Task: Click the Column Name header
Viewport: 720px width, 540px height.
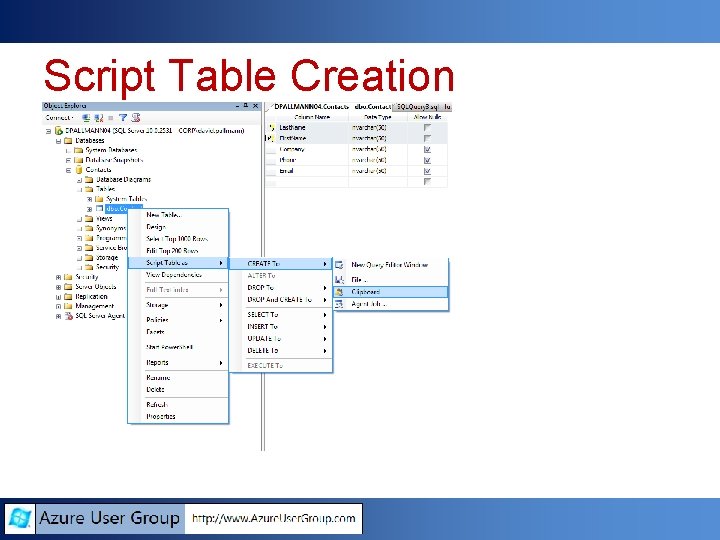Action: click(312, 117)
